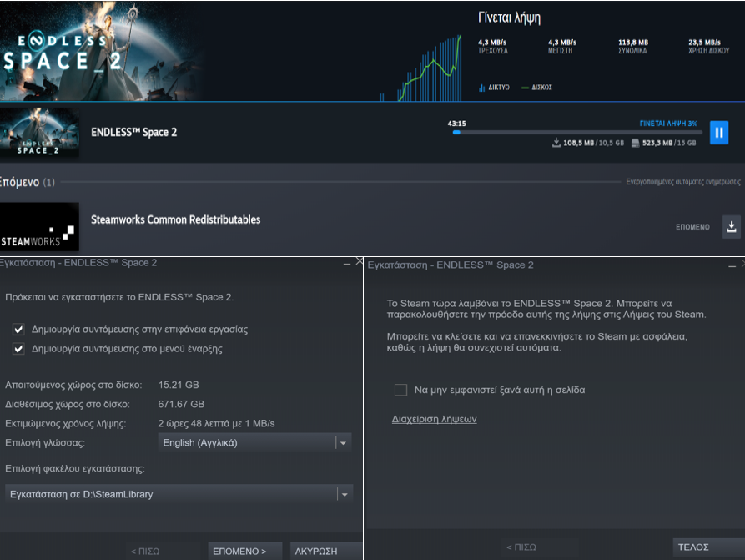Screen dimensions: 745x560
Task: Open the Steamworks thumbnail in queue
Action: click(x=39, y=227)
